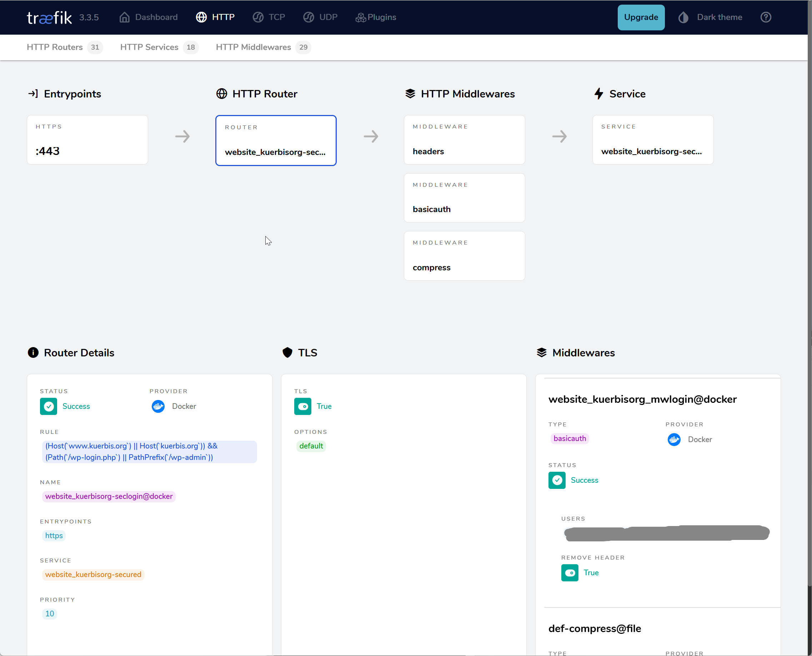
Task: Click the 31 routers count badge
Action: pos(95,47)
